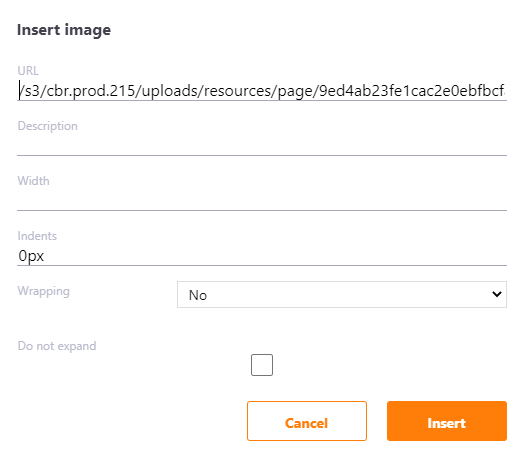
Task: Click into the Description text field
Action: [262, 146]
